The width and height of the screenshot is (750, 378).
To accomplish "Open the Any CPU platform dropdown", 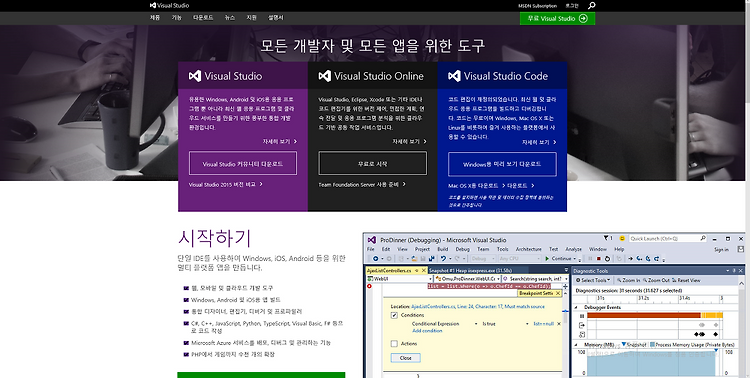I will 520,258.
